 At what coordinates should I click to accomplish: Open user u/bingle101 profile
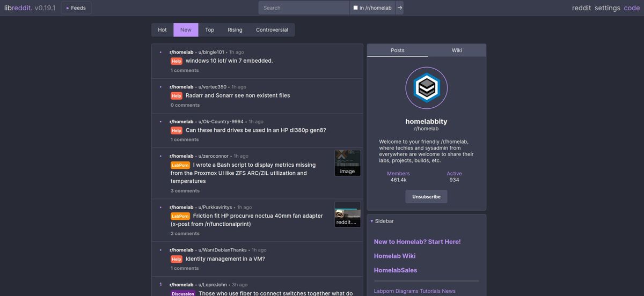point(211,52)
